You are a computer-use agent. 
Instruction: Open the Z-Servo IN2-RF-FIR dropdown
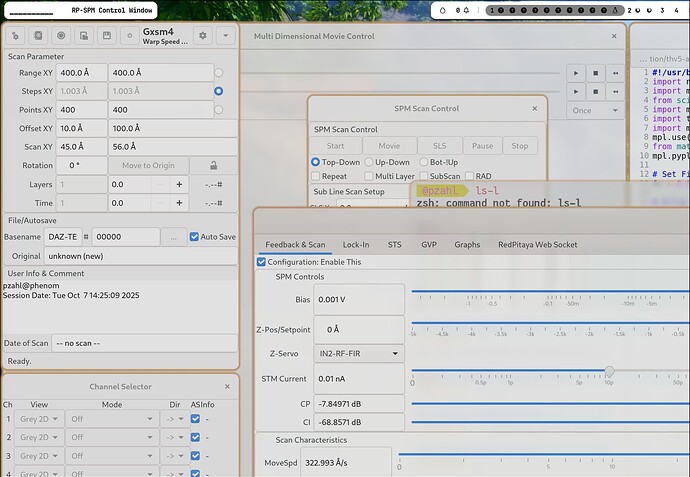pyautogui.click(x=360, y=354)
